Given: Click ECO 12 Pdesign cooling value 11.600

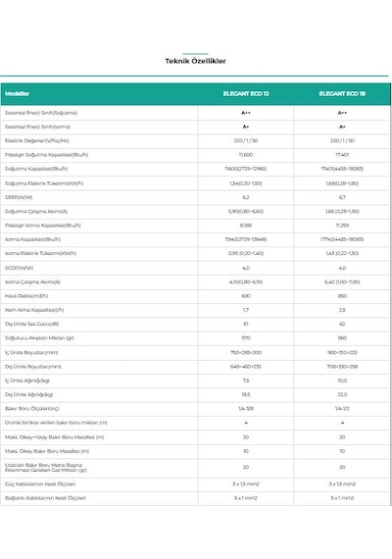Looking at the screenshot, I should (x=246, y=155).
